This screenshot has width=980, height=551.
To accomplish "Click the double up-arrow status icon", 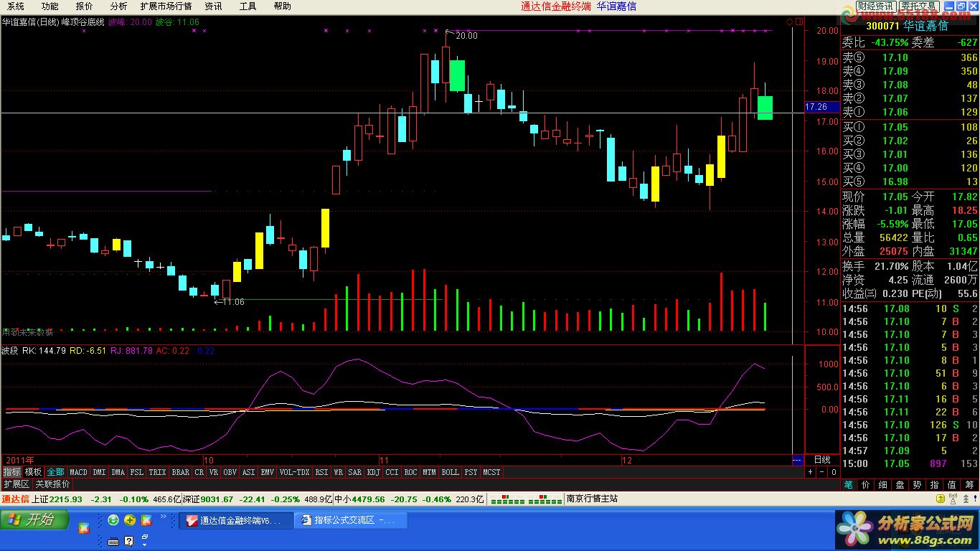I will (x=966, y=499).
